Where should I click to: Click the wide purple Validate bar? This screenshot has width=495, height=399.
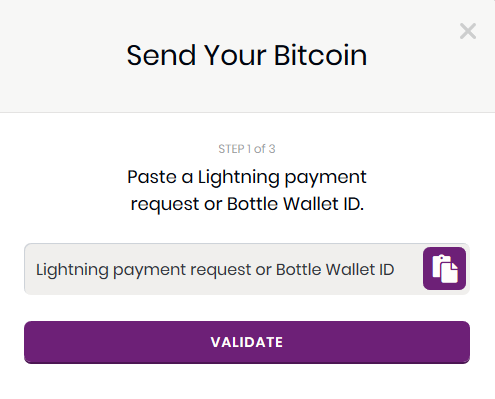[247, 342]
